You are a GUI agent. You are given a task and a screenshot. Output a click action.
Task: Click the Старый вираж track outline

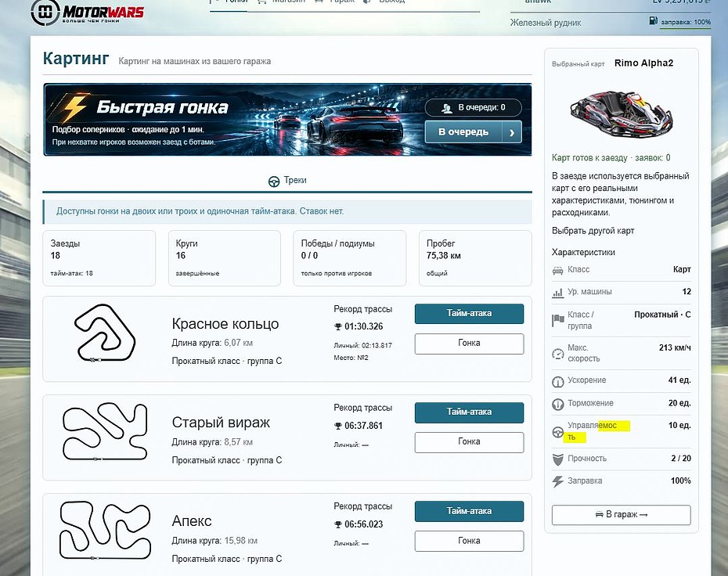click(x=105, y=431)
